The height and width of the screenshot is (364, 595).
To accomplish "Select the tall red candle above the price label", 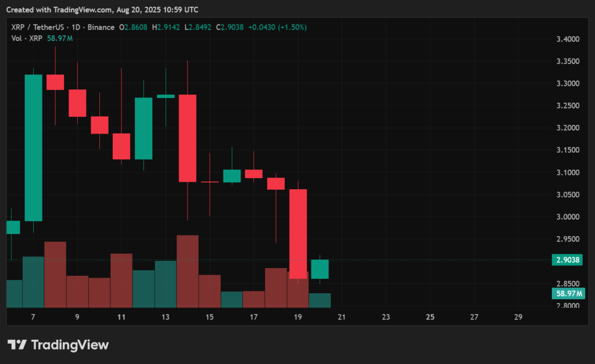I will pos(299,232).
